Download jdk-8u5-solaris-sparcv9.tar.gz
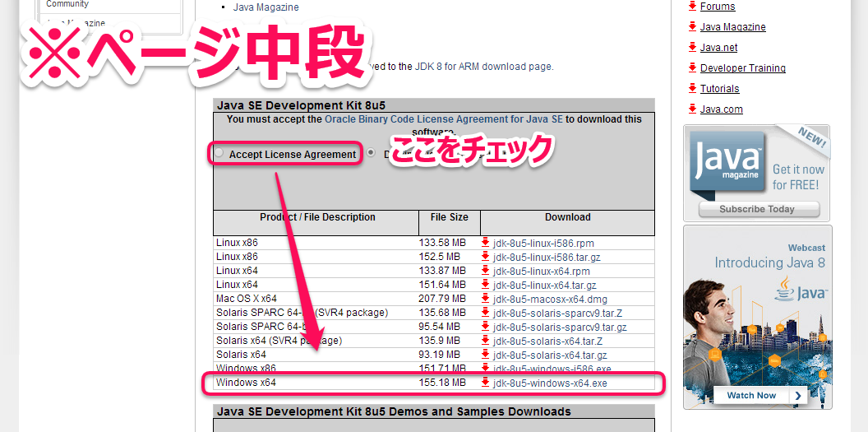 click(559, 327)
